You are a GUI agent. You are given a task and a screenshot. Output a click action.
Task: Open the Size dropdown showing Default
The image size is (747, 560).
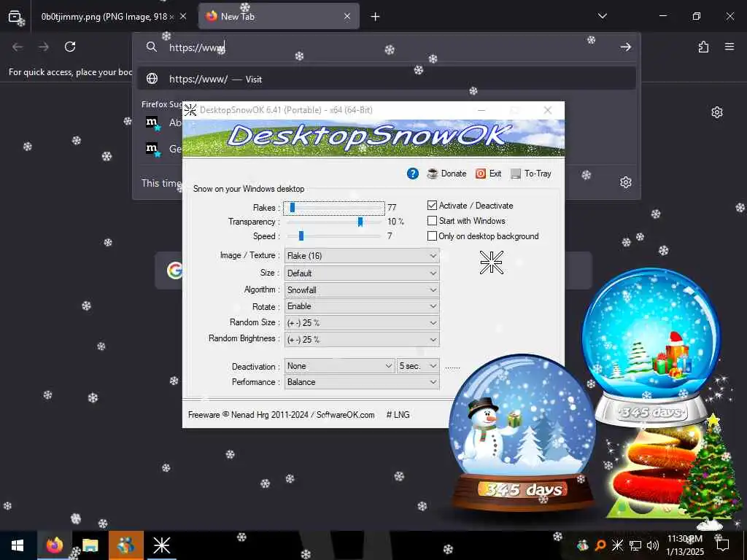[x=362, y=273]
